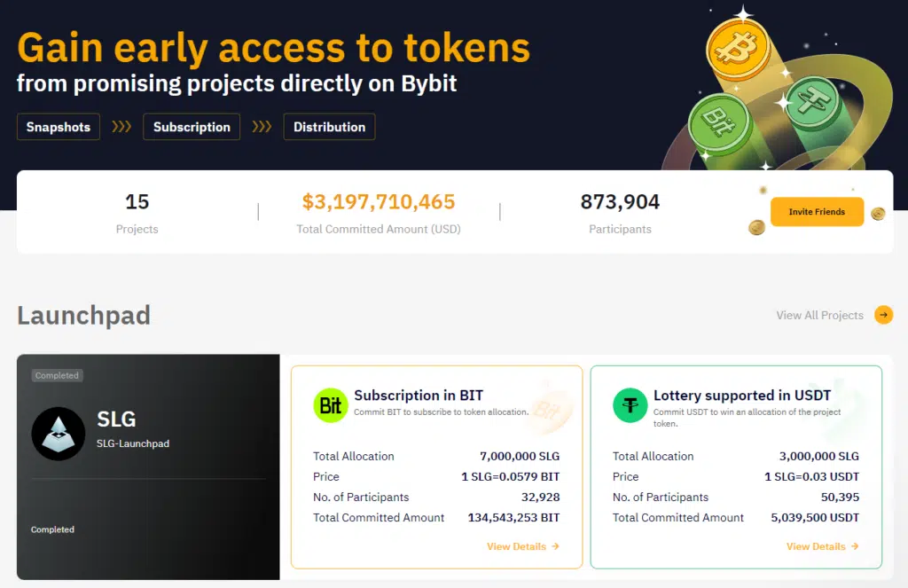Click the SLG project logo
Viewport: 908px width, 588px height.
click(59, 434)
